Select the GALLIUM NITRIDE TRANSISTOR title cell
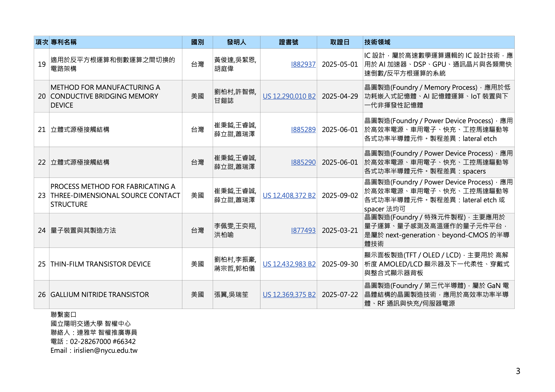The image size is (555, 392). [100, 295]
